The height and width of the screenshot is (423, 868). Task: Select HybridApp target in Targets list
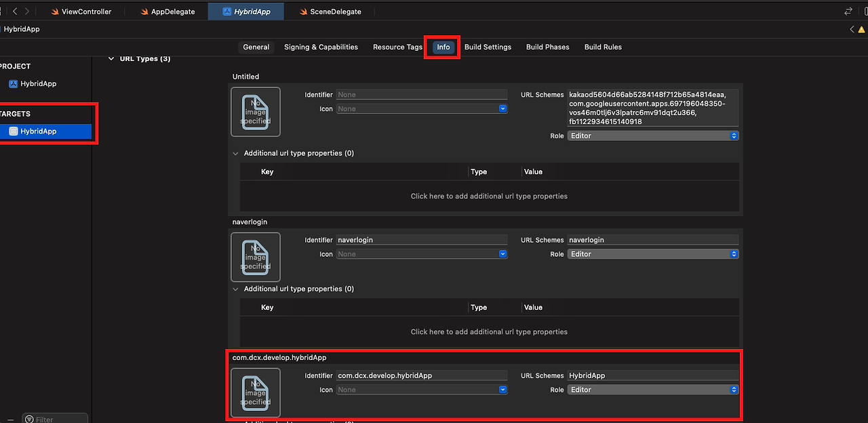pos(39,132)
